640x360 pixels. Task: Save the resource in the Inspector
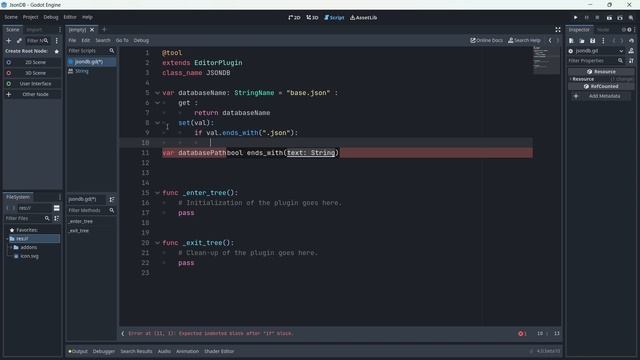pos(593,40)
